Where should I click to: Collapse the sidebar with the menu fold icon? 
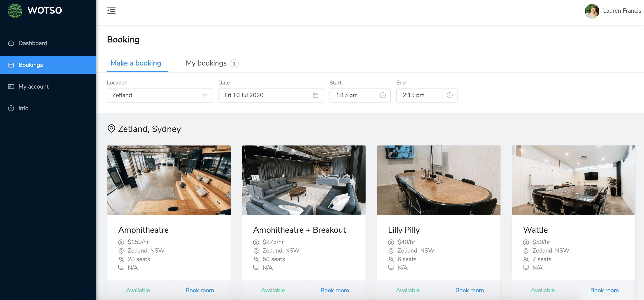[x=111, y=11]
